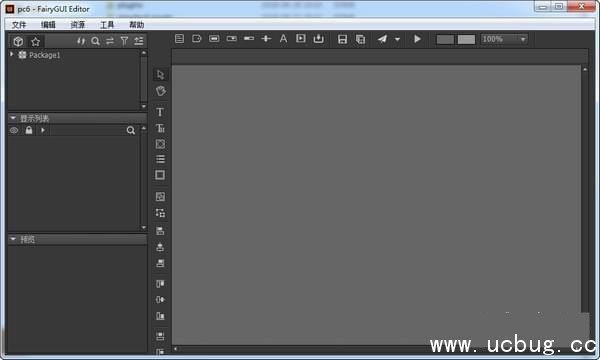Click library panel scrollbar down arrow
The height and width of the screenshot is (360, 600).
tap(144, 106)
